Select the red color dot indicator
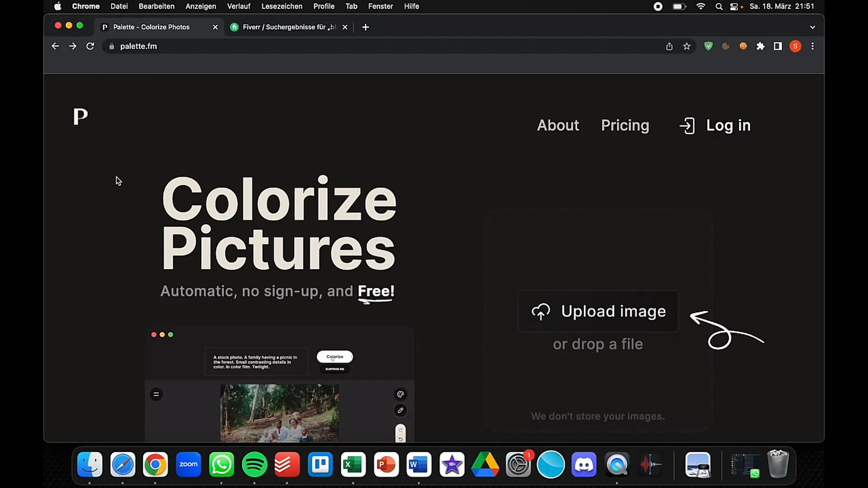The image size is (868, 488). (154, 333)
